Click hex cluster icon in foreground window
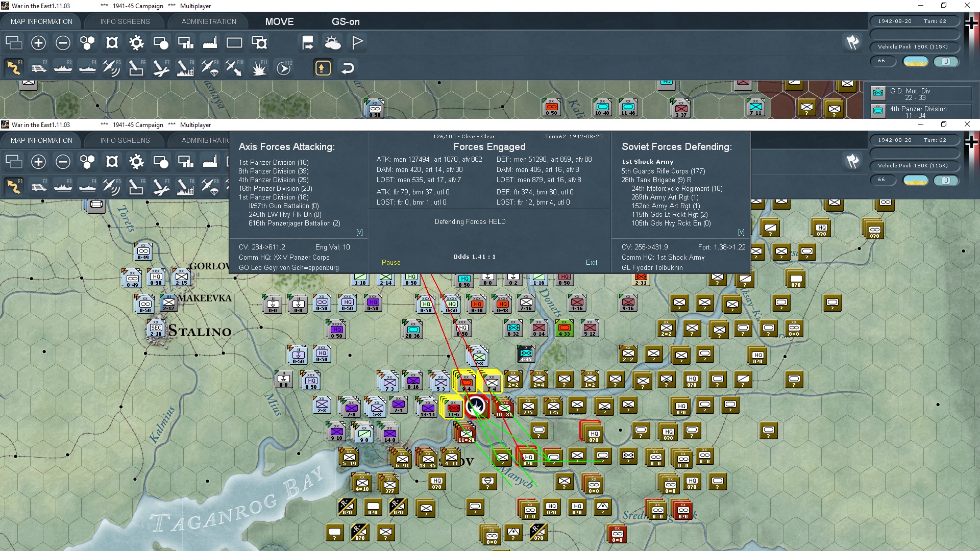 87,162
